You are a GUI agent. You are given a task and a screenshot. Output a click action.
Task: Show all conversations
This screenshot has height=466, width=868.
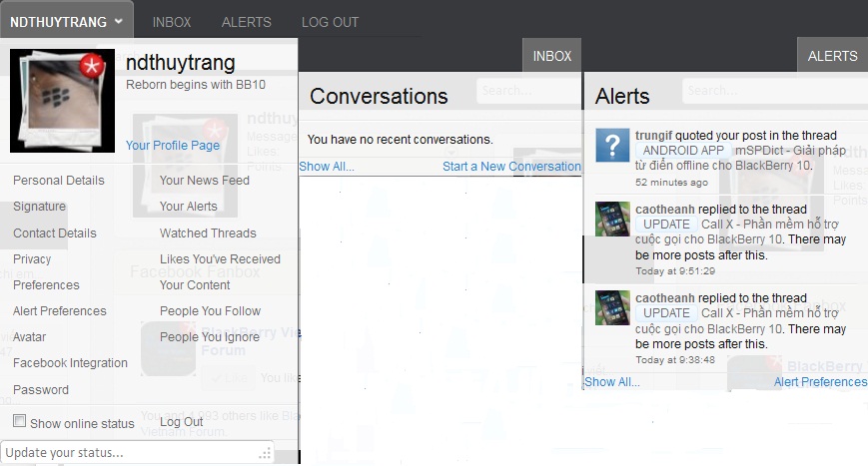tap(327, 167)
